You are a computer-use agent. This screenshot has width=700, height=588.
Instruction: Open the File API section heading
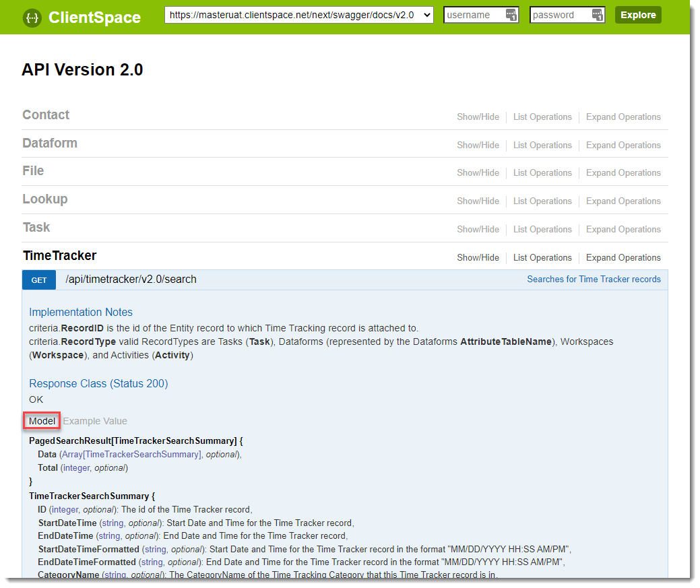coord(33,171)
